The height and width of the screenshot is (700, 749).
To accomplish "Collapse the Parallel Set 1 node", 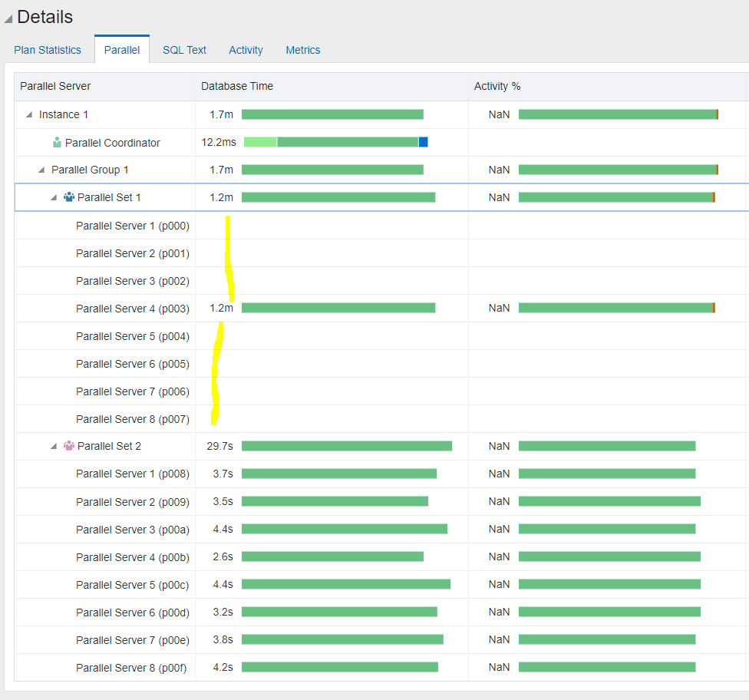I will (54, 197).
